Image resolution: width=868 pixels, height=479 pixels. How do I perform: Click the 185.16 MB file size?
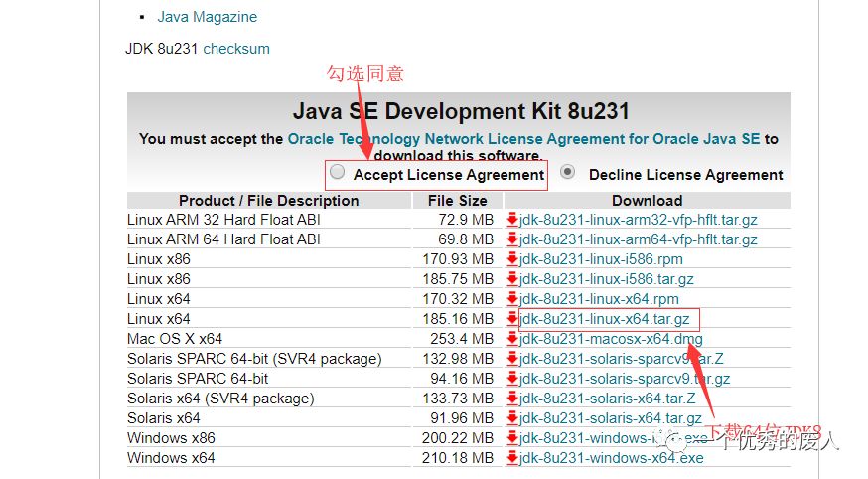point(458,320)
